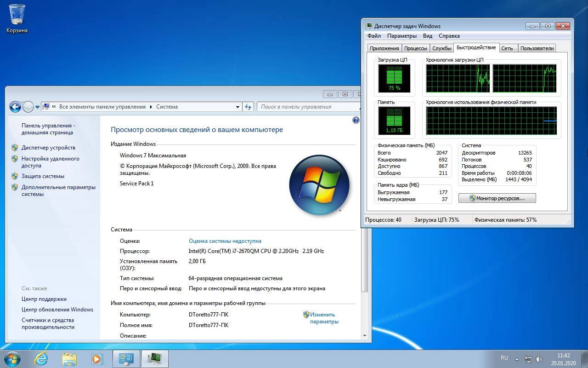Viewport: 588px width, 368px height.
Task: Open Дополнительные параметры системы link
Action: point(58,190)
